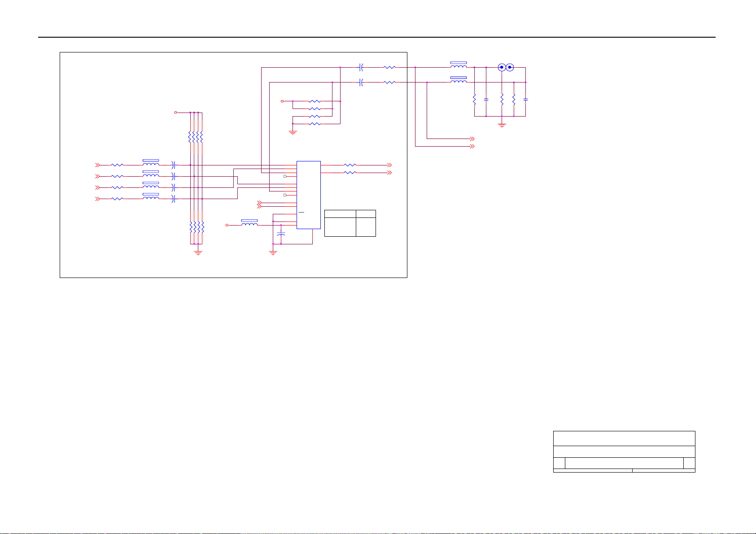Select series resistor on IC upper output
The image size is (756, 534).
(350, 165)
